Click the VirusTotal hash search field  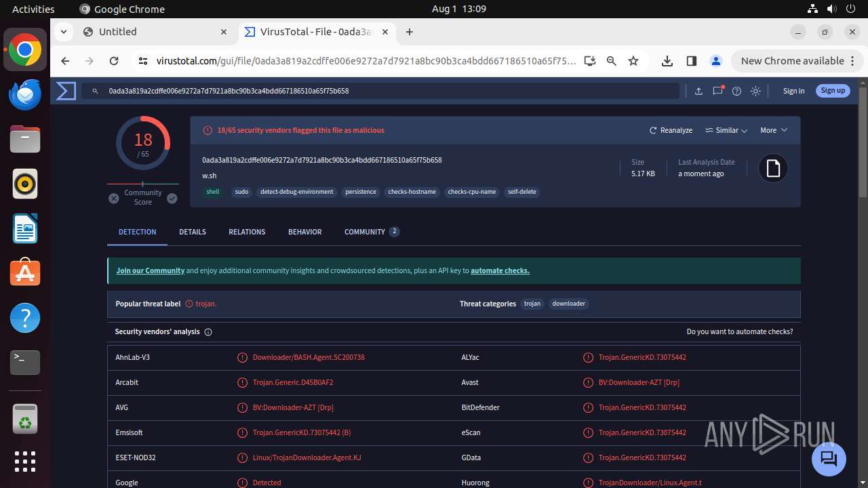[x=380, y=91]
